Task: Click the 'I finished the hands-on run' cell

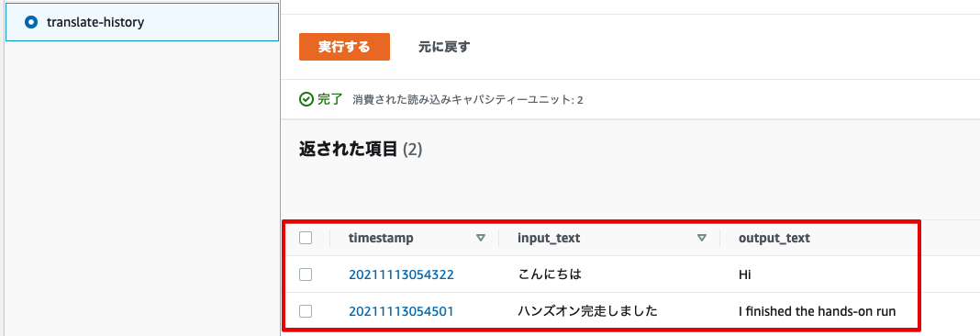Action: (x=818, y=311)
